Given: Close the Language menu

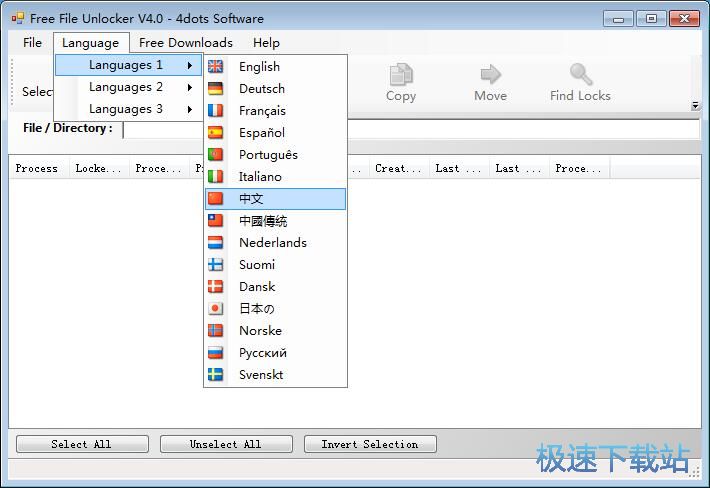Looking at the screenshot, I should (x=91, y=43).
